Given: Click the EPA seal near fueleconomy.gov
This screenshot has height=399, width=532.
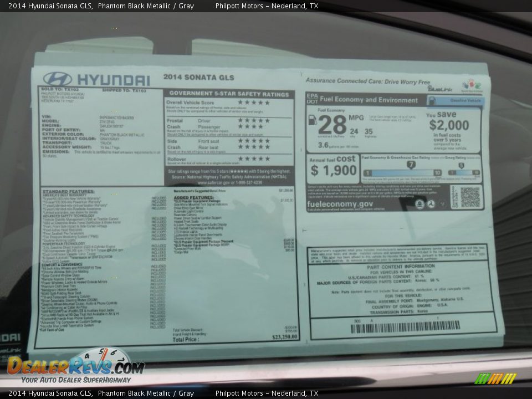Looking at the screenshot, I should pyautogui.click(x=420, y=204).
